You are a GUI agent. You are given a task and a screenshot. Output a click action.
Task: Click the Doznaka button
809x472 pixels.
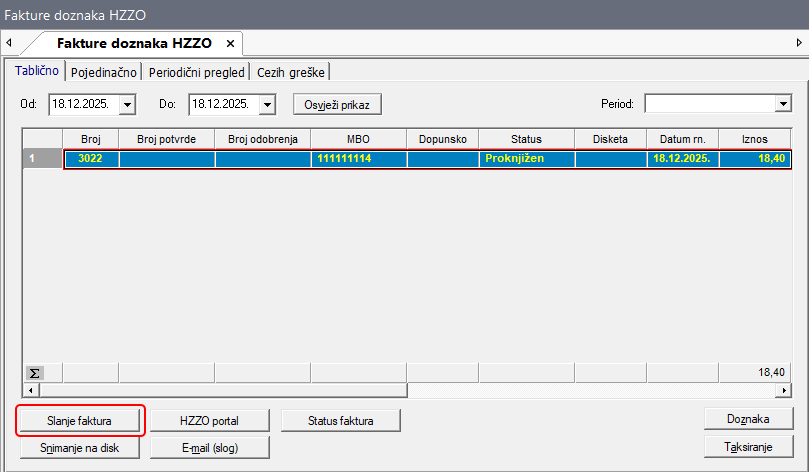(749, 419)
